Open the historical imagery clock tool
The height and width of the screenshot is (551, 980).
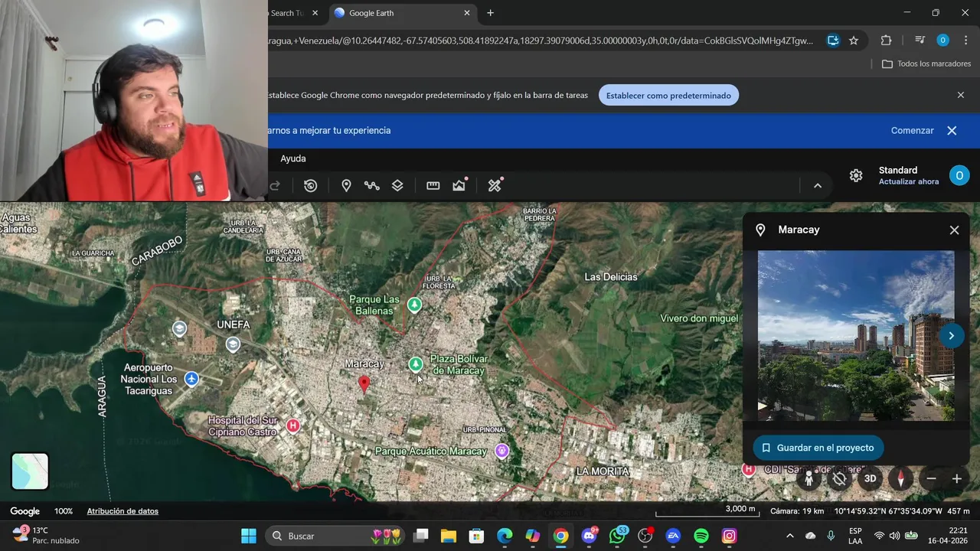pos(310,185)
